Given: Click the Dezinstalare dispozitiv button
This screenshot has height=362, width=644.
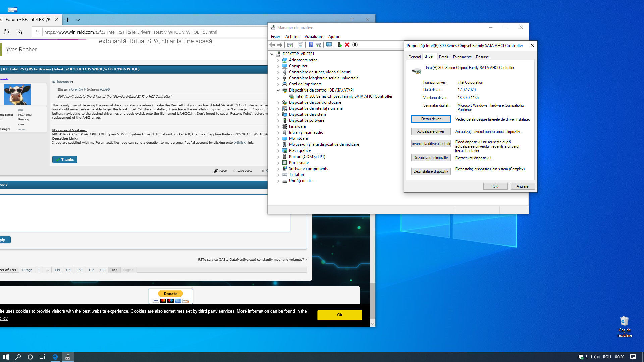Looking at the screenshot, I should pos(431,171).
